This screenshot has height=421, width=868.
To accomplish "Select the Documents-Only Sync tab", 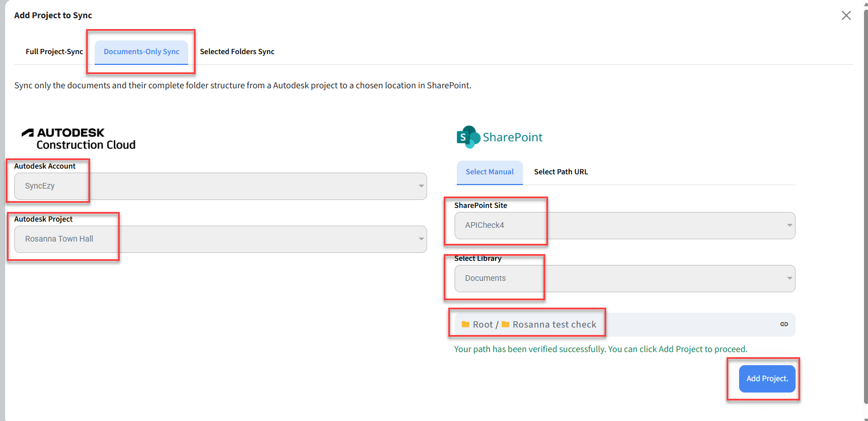I will (141, 52).
